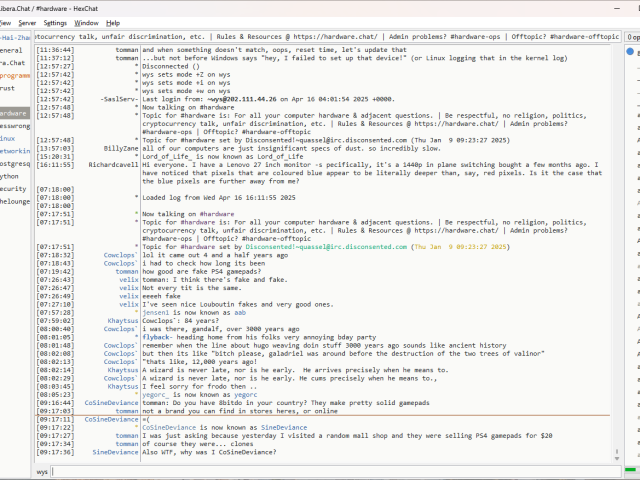Screen dimensions: 640x480
Task: Open the Server menu
Action: [x=27, y=22]
